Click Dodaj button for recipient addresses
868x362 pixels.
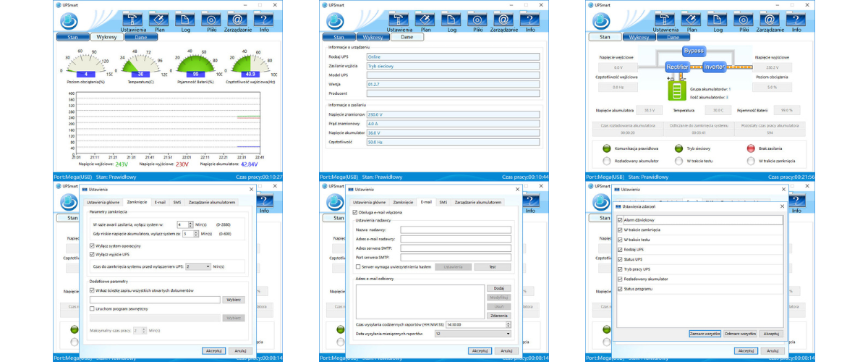click(498, 288)
